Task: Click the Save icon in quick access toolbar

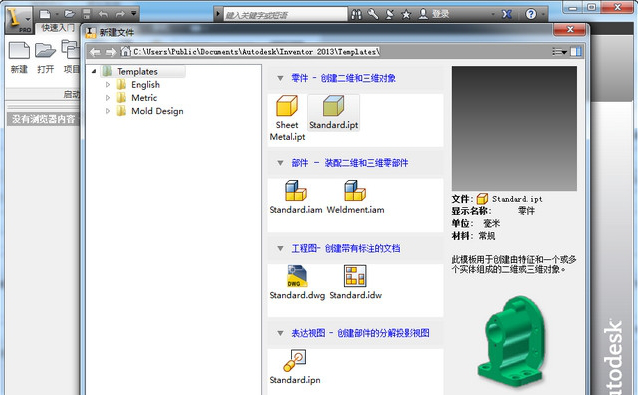Action: point(86,14)
